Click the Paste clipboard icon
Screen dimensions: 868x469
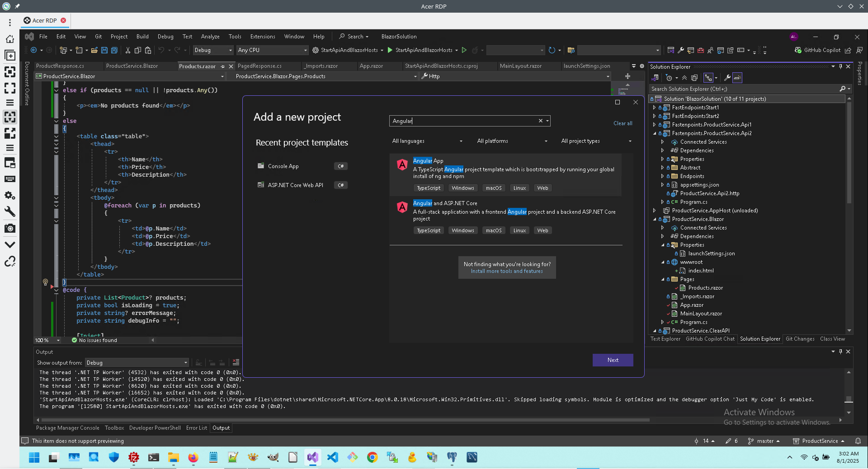click(148, 50)
